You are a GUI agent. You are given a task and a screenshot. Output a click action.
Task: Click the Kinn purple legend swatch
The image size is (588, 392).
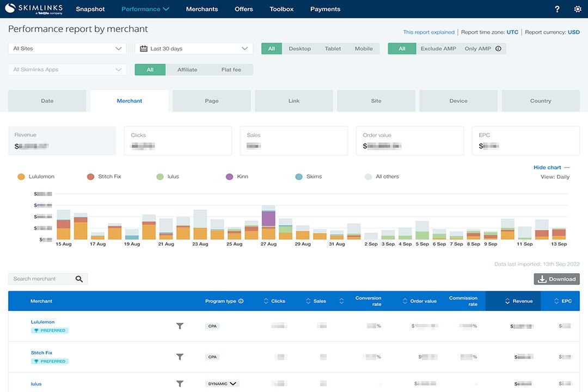point(229,177)
